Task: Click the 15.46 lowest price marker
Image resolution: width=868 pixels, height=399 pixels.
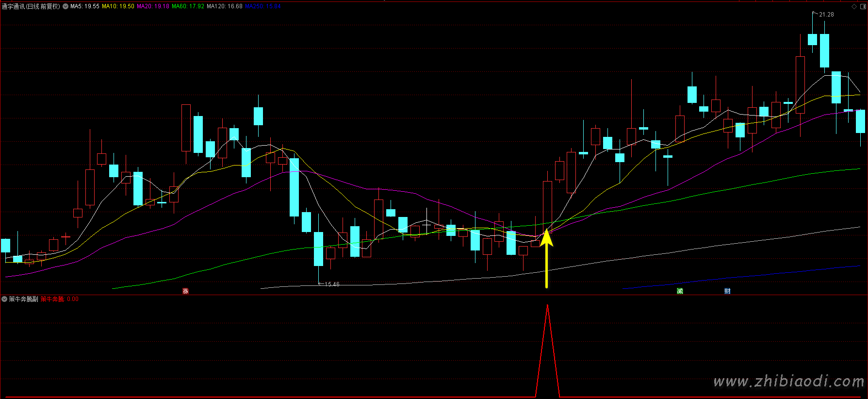Action: [x=331, y=284]
